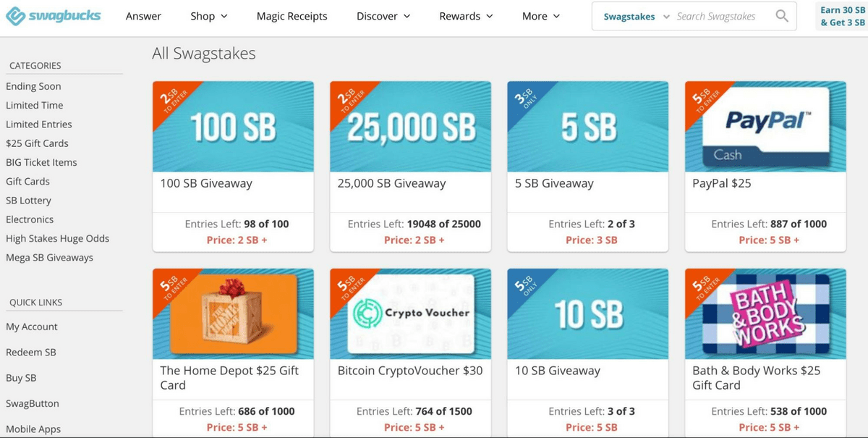Select the Electronics category
Viewport: 868px width, 438px height.
coord(30,219)
